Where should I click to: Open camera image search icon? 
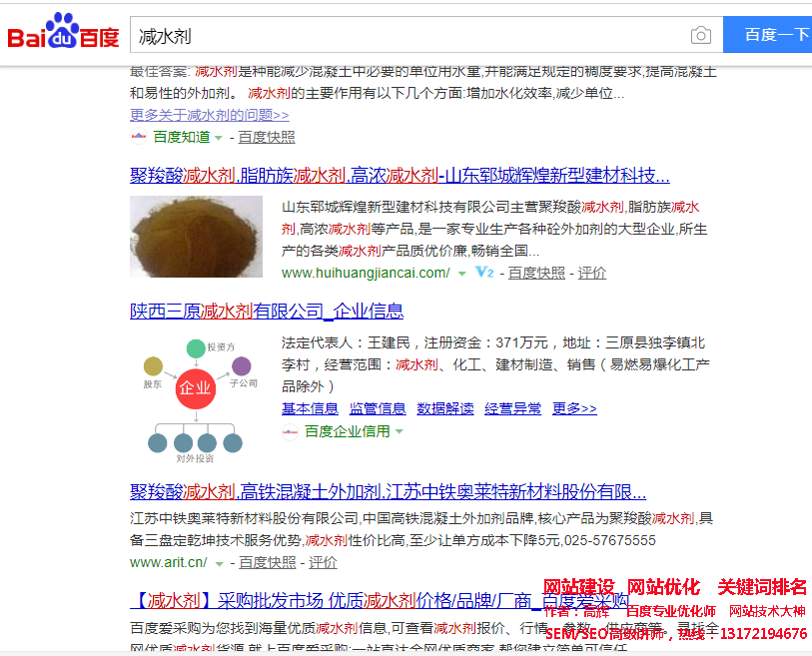(701, 36)
